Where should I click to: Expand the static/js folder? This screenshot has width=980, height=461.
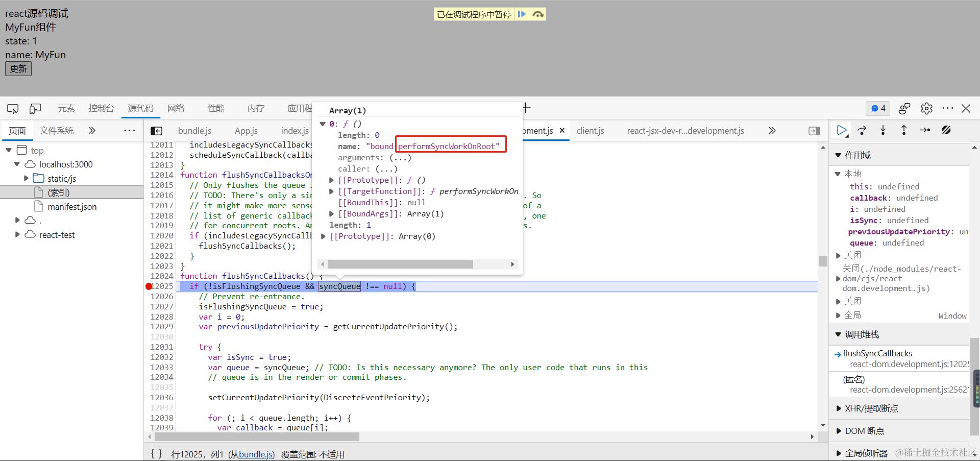[26, 178]
